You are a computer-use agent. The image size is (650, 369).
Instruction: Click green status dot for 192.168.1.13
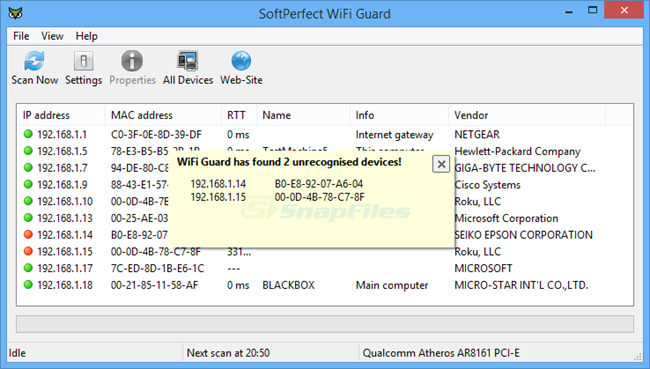click(28, 218)
